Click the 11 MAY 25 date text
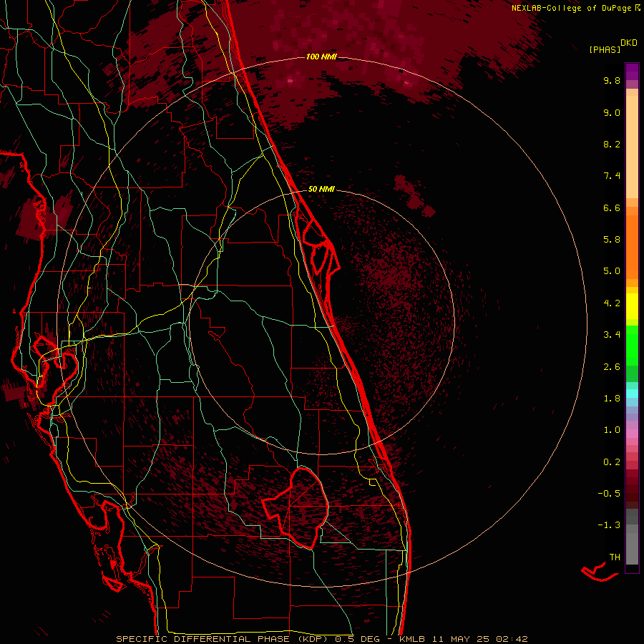Image resolution: width=644 pixels, height=644 pixels. click(460, 639)
